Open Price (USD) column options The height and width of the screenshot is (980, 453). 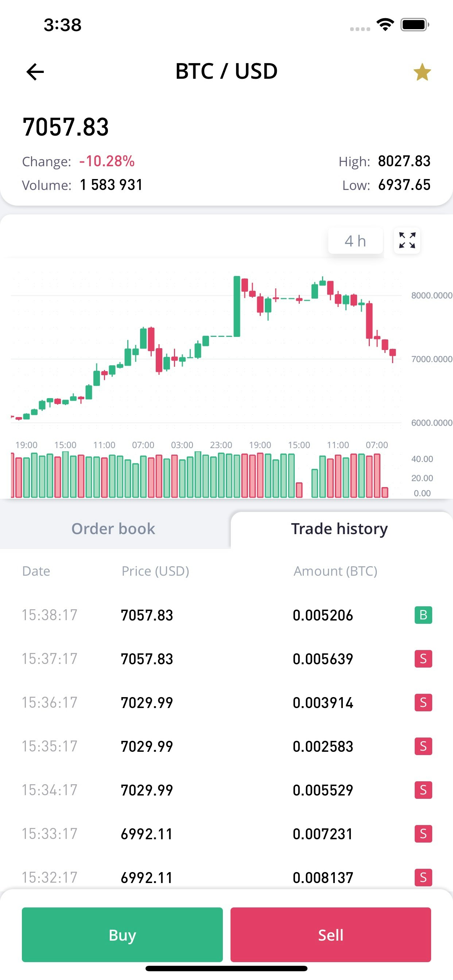coord(155,571)
